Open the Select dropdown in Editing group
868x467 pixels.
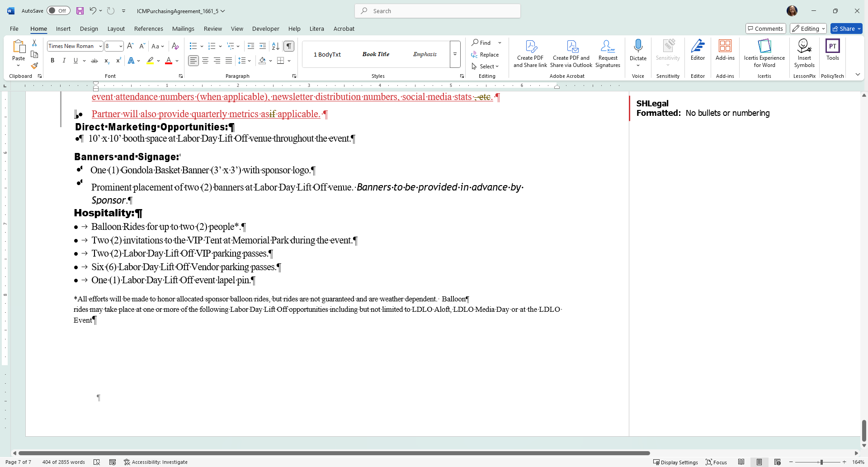pos(485,67)
